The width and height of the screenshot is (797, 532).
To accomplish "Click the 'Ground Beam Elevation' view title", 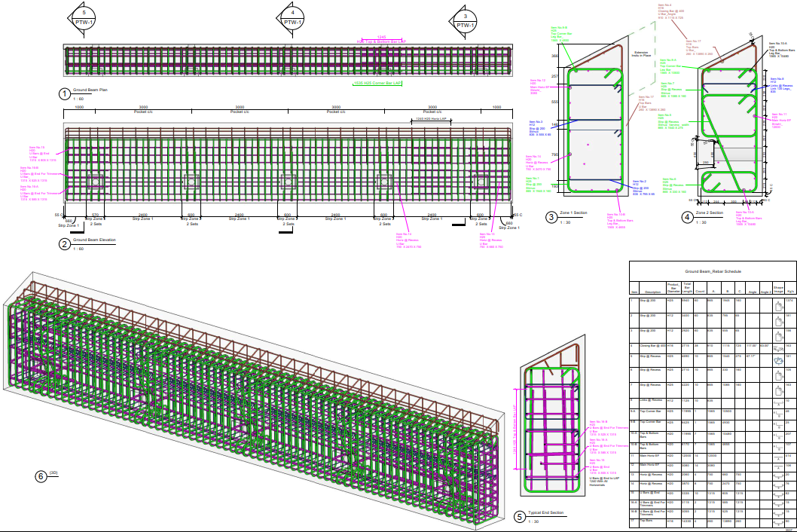I will click(94, 240).
